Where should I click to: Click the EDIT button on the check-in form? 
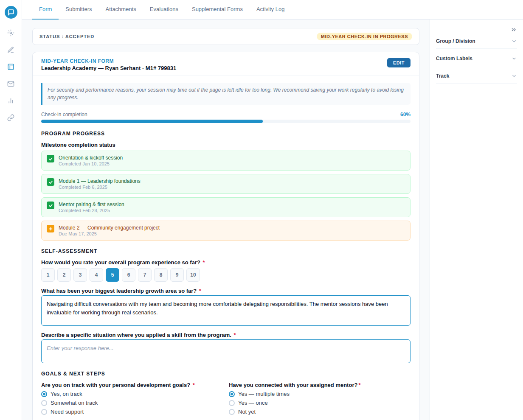399,62
